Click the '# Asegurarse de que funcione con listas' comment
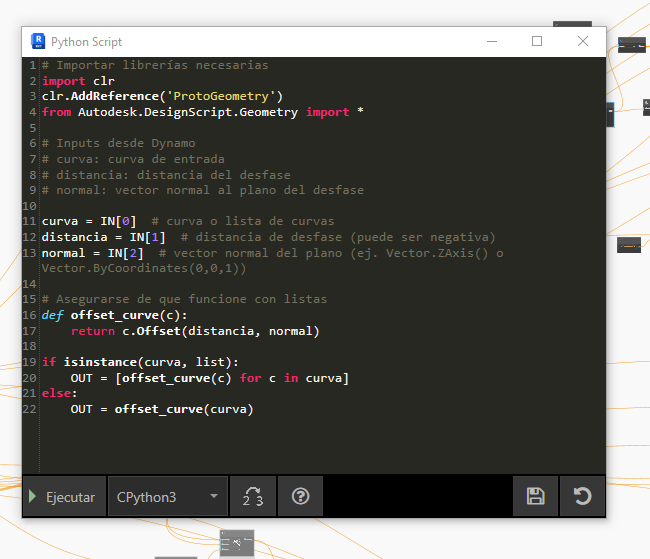Viewport: 650px width, 559px height. (x=184, y=299)
